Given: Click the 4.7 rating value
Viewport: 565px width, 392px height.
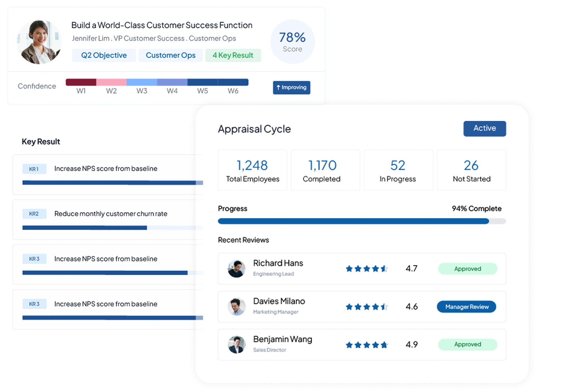Looking at the screenshot, I should tap(411, 269).
